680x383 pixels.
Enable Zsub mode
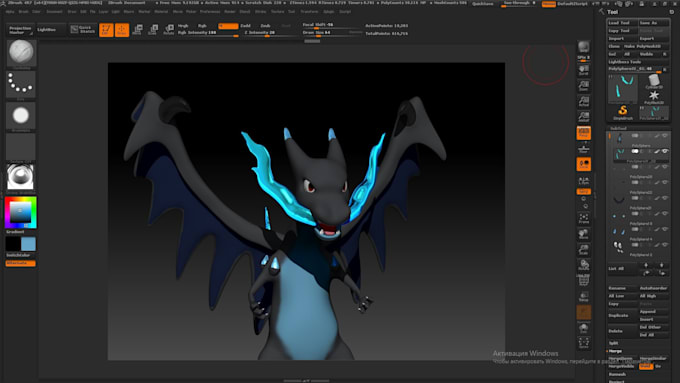265,26
